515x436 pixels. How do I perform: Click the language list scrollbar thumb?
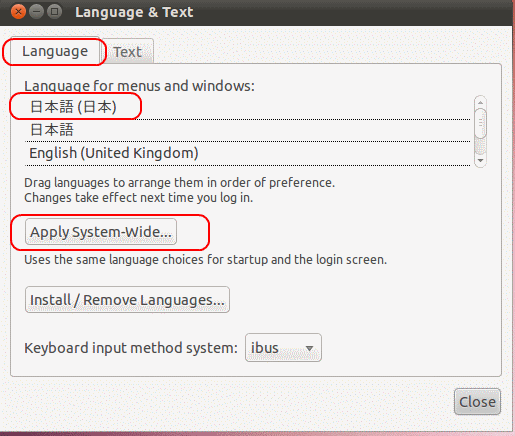pyautogui.click(x=480, y=123)
